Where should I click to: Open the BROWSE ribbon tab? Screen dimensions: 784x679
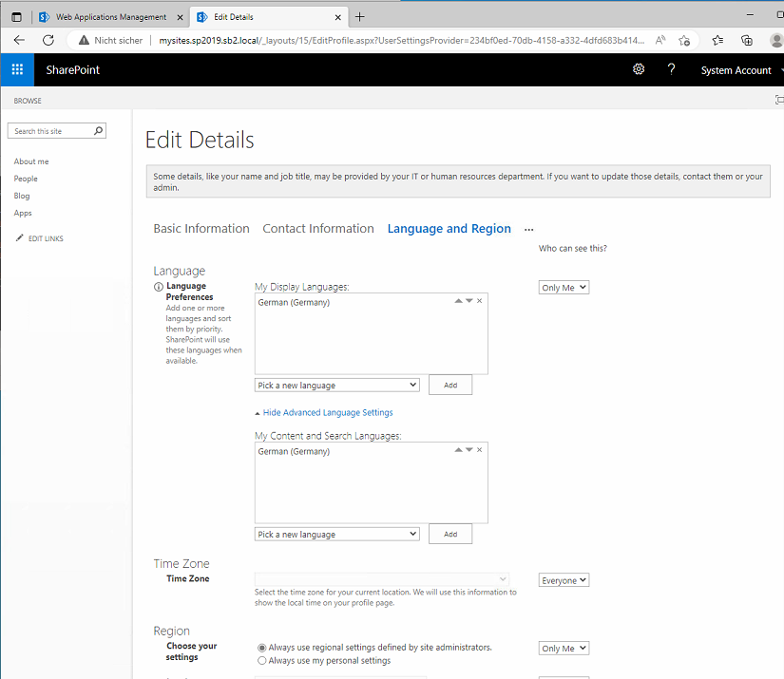pyautogui.click(x=28, y=101)
